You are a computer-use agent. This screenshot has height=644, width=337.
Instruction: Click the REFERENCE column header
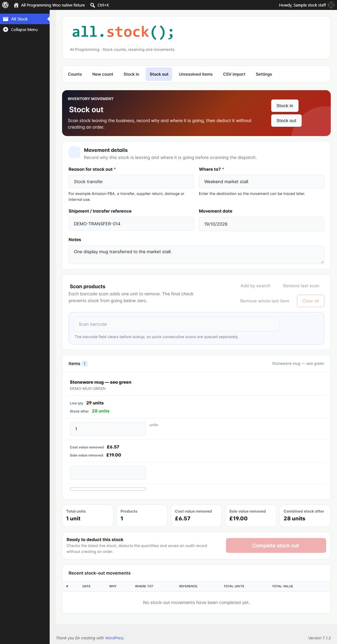(188, 586)
